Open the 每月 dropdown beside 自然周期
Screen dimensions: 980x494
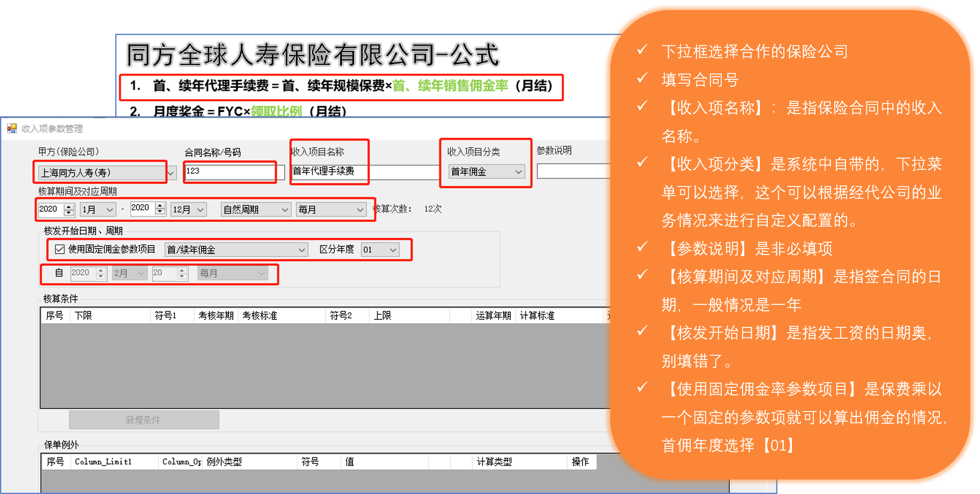360,210
